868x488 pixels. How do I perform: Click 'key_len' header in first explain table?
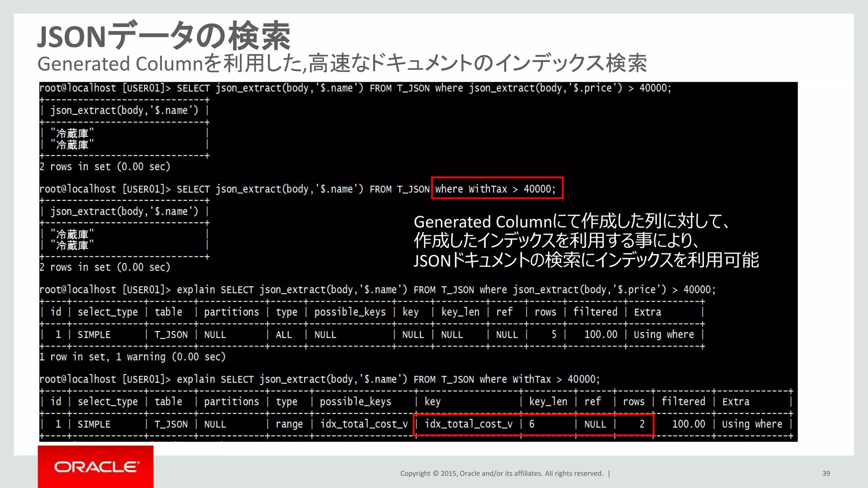[x=460, y=312]
